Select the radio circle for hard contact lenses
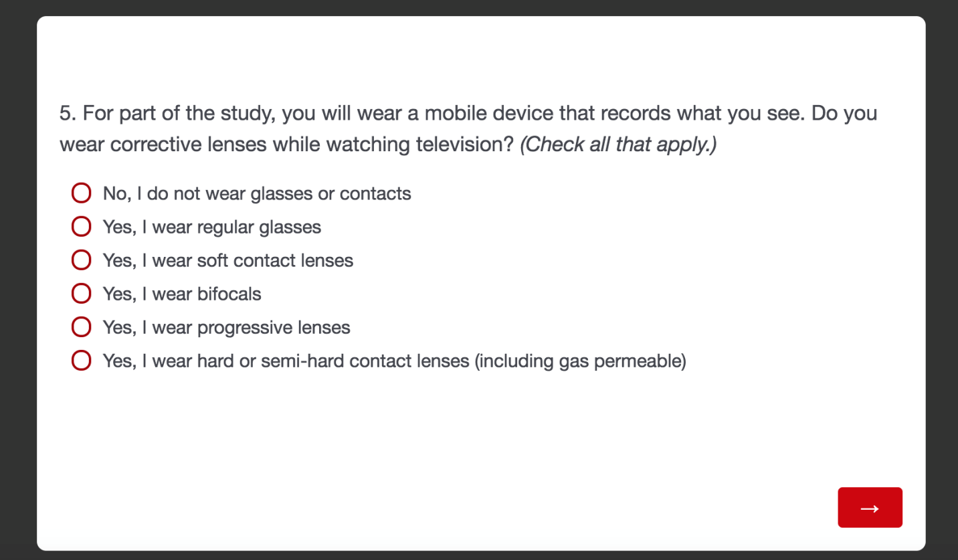The image size is (958, 560). 81,361
